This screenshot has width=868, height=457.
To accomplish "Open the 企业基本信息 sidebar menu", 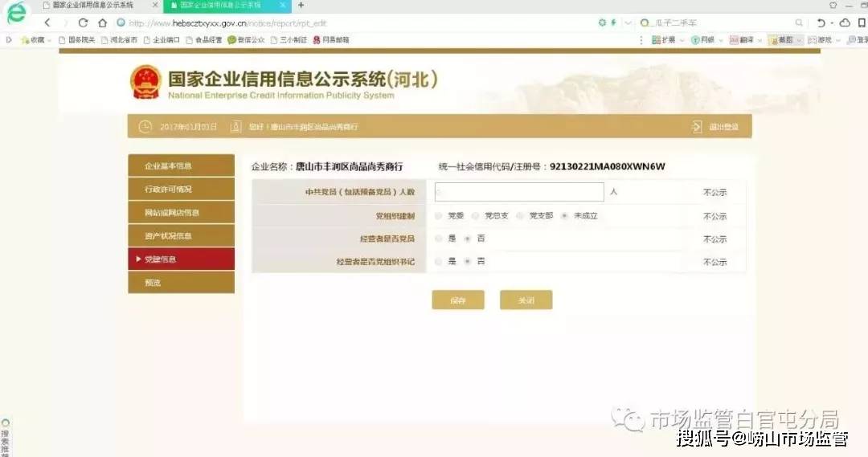I will (181, 166).
